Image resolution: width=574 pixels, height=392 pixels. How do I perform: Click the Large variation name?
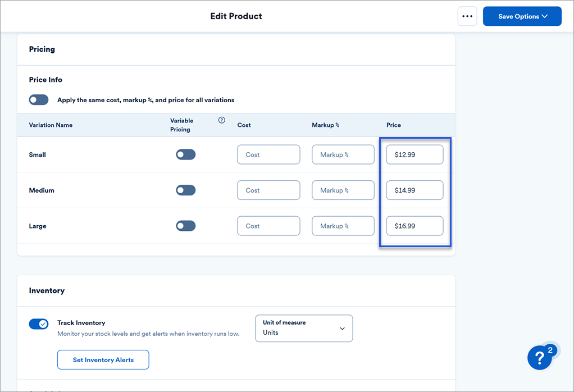(38, 226)
